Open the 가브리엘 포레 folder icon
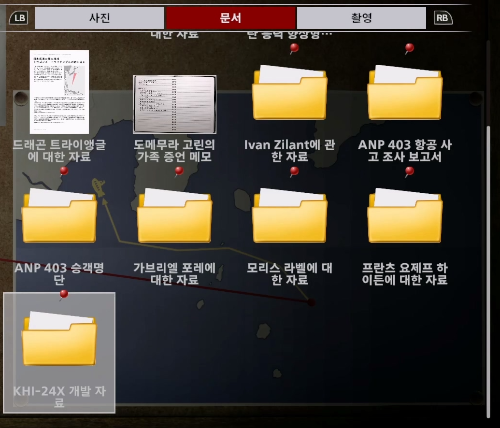The height and width of the screenshot is (428, 500). coord(175,215)
